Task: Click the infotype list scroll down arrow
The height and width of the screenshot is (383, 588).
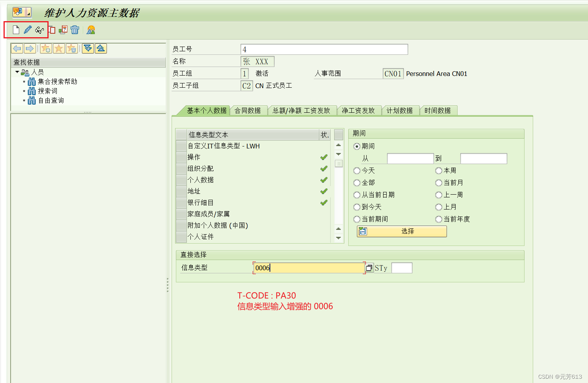Action: (x=338, y=238)
